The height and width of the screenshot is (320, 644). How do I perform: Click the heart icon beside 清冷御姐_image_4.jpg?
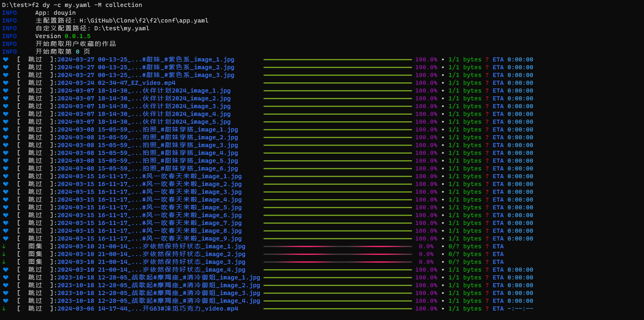point(6,301)
